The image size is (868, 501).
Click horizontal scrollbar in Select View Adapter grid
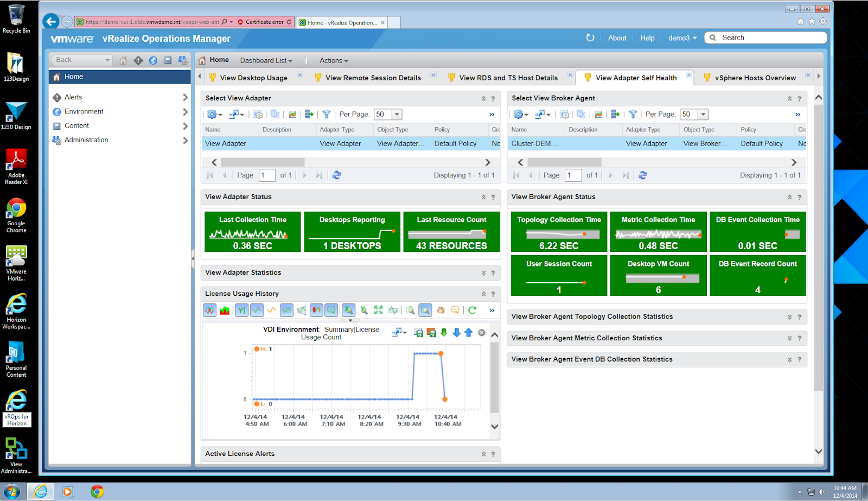point(263,162)
